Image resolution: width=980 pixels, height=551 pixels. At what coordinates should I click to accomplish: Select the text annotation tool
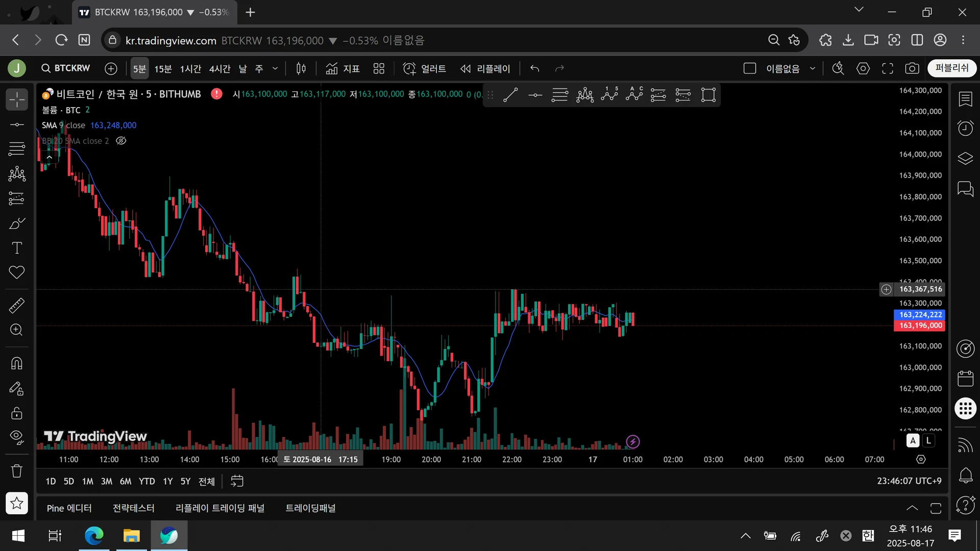[16, 248]
